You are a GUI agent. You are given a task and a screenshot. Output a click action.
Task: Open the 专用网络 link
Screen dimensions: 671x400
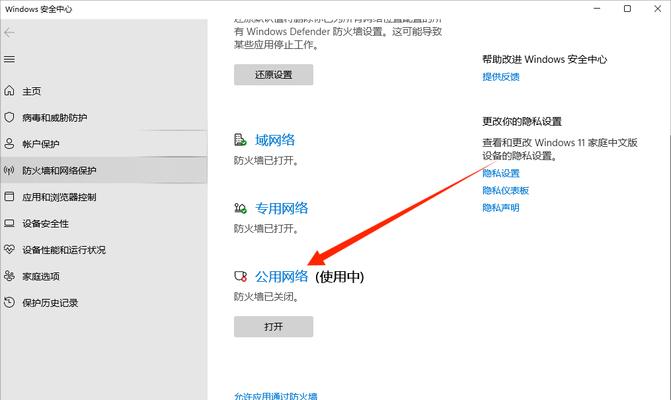pyautogui.click(x=282, y=208)
